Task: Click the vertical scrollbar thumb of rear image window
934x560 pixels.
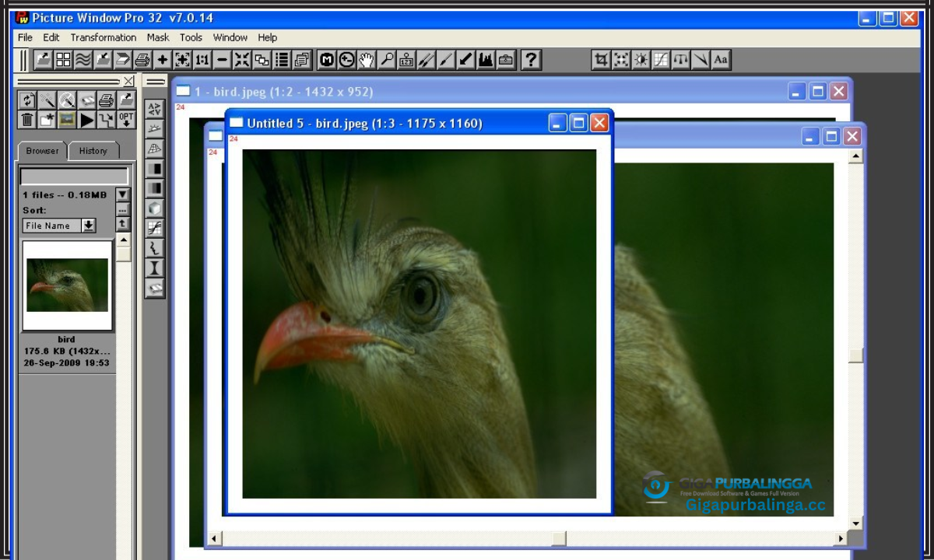Action: click(856, 355)
